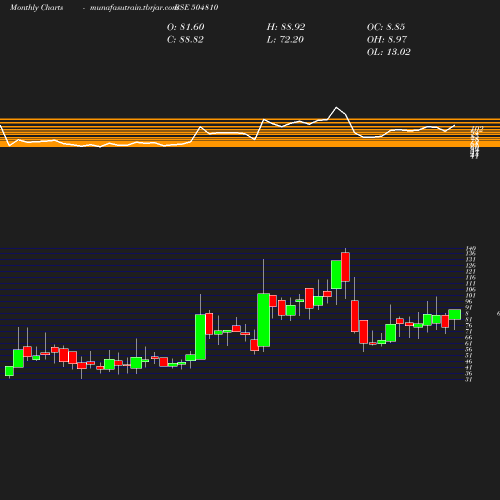The image size is (500, 500).
Task: Click the 101 price axis label
Action: pyautogui.click(x=470, y=296)
